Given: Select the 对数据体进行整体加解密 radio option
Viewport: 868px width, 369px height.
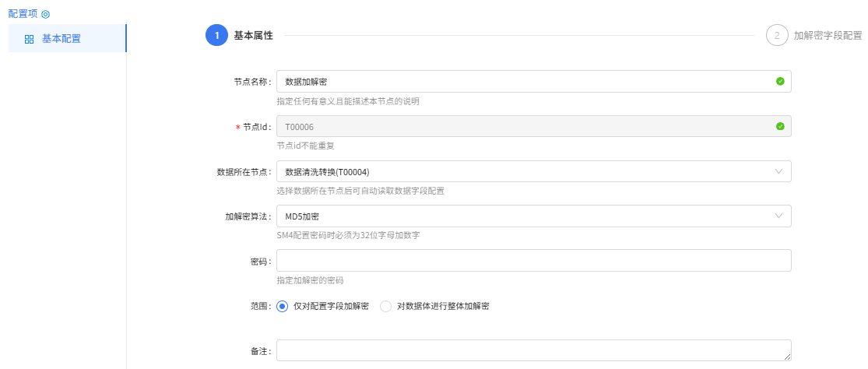Looking at the screenshot, I should pyautogui.click(x=386, y=307).
